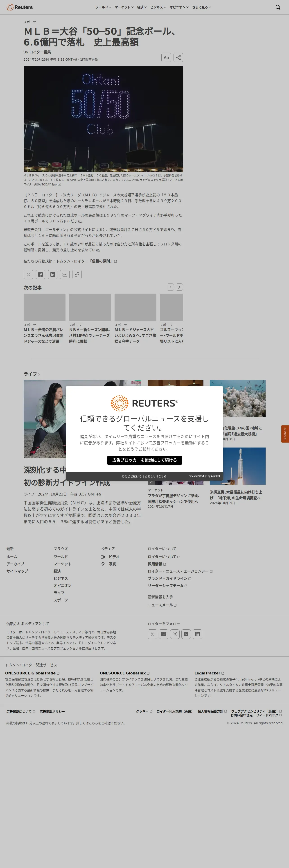Open the Aa text size button

(x=166, y=58)
